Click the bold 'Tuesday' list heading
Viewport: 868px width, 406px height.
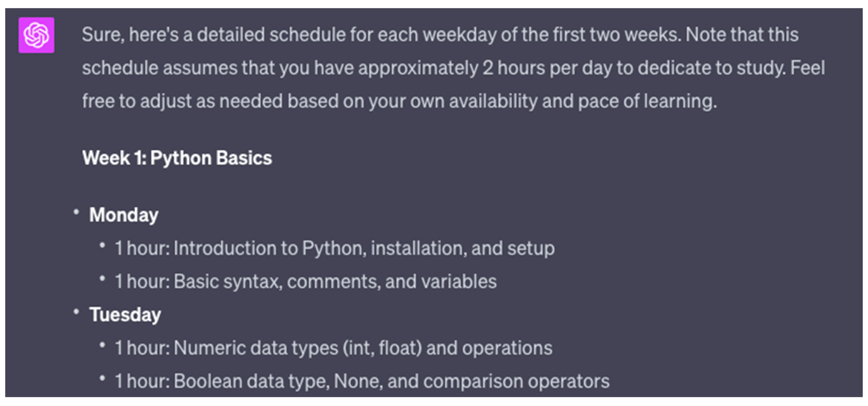125,315
